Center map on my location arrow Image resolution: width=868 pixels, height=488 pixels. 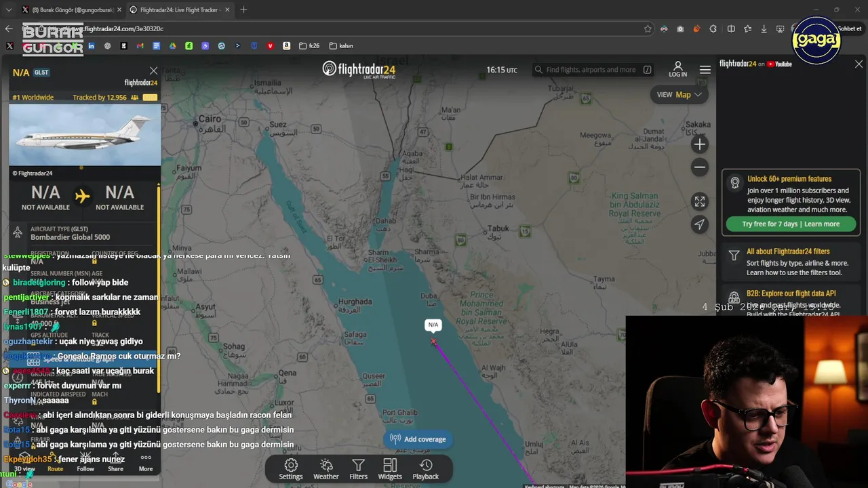pos(700,224)
